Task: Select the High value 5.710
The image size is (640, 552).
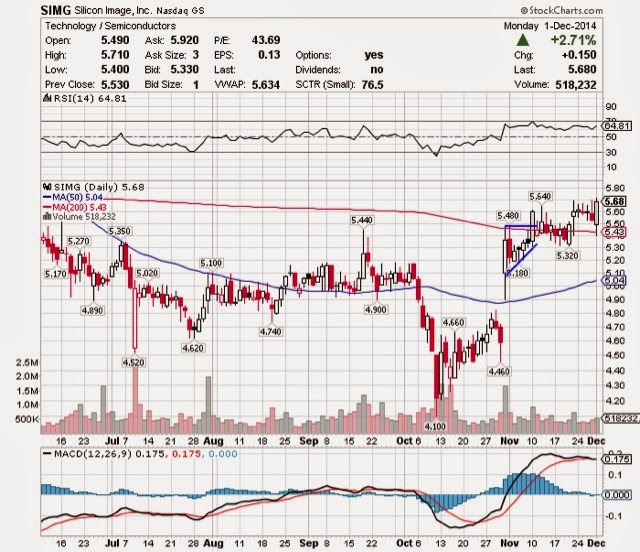Action: (x=115, y=55)
